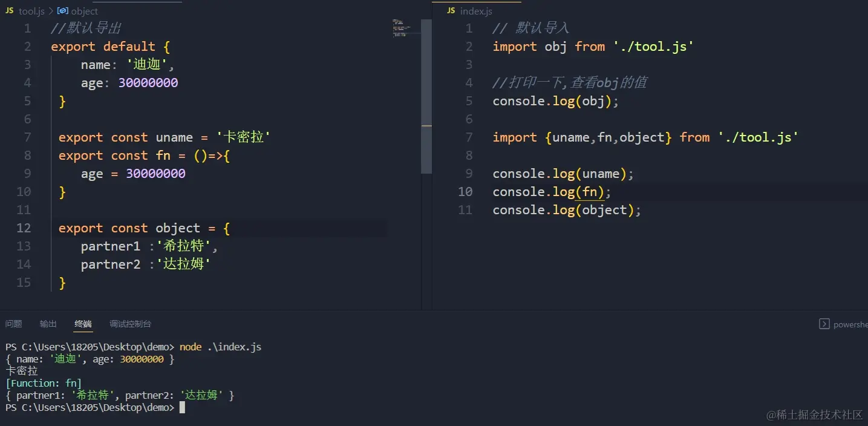Click line number 7 in index.js gutter
Viewport: 868px width, 426px height.
469,137
